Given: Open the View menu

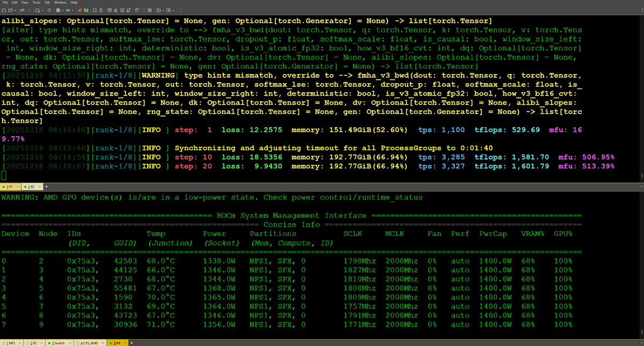Looking at the screenshot, I should click(26, 3).
